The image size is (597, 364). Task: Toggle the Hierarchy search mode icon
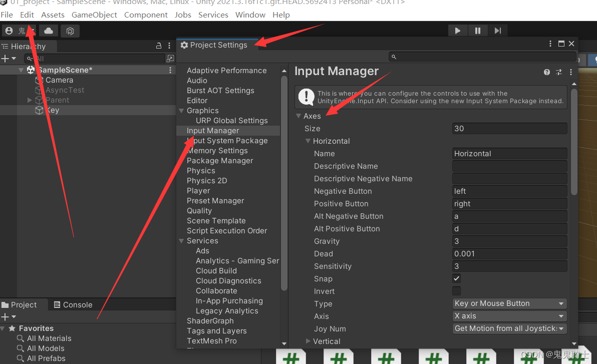(x=170, y=59)
